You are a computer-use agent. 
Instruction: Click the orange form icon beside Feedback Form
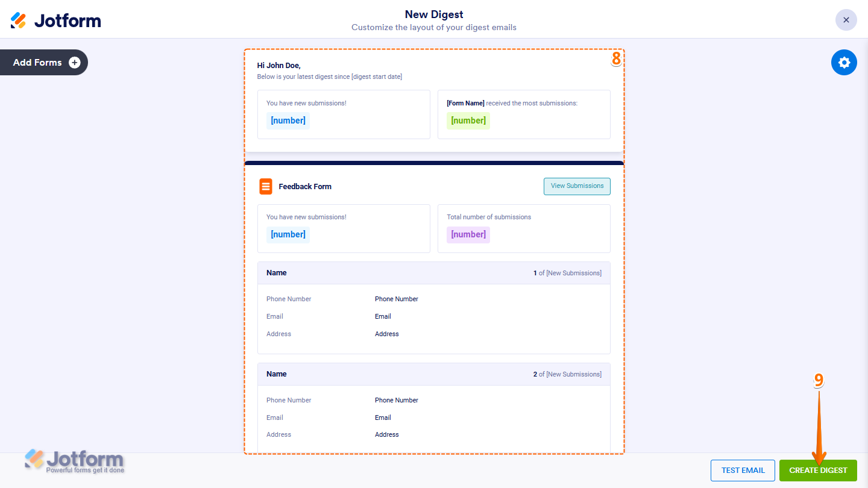tap(266, 186)
